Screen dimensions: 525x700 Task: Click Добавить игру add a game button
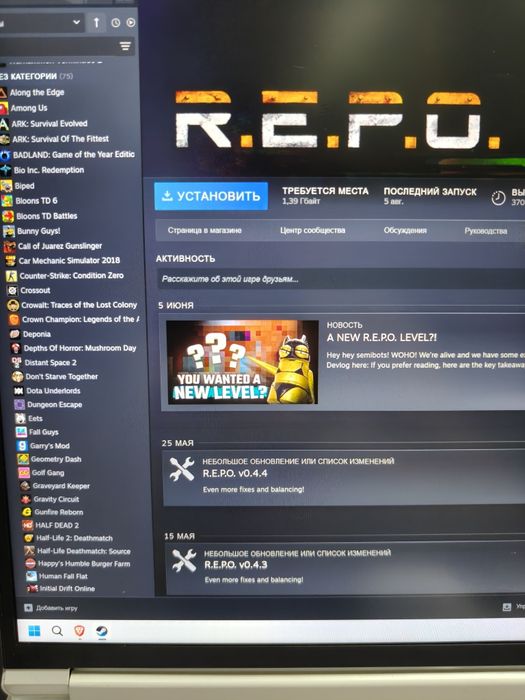pyautogui.click(x=50, y=608)
